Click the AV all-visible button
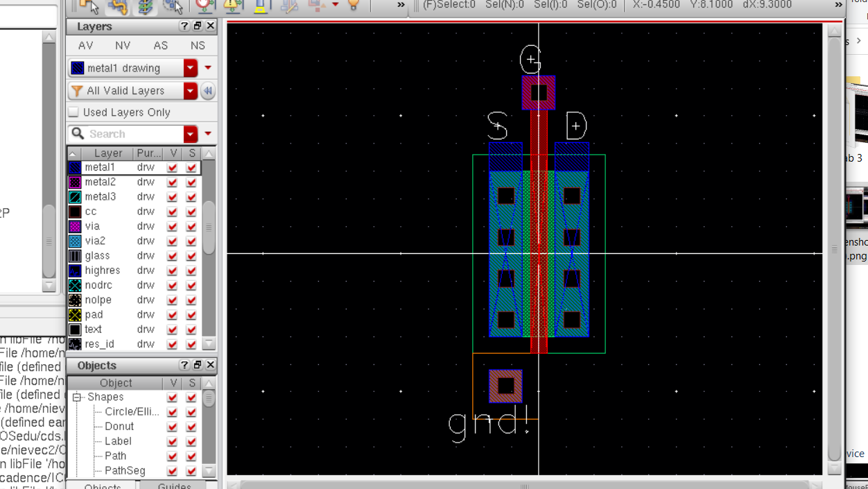The image size is (868, 489). (x=86, y=46)
